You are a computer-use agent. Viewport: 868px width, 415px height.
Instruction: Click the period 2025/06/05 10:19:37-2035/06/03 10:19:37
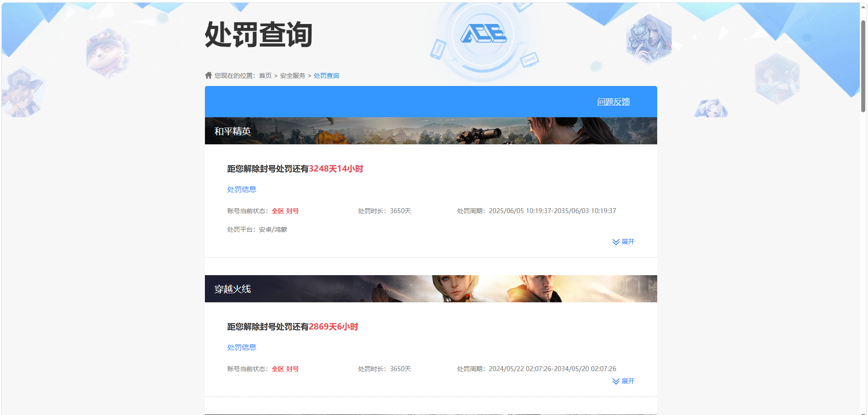tap(552, 211)
